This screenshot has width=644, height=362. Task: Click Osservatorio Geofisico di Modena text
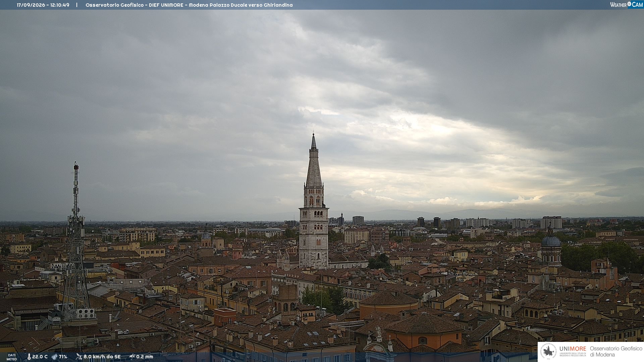[616, 352]
